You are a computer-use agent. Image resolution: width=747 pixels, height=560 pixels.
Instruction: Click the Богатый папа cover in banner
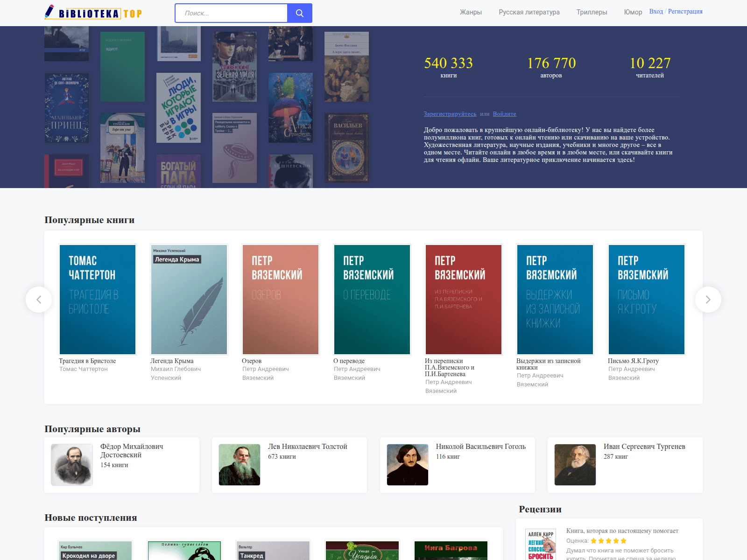(178, 171)
